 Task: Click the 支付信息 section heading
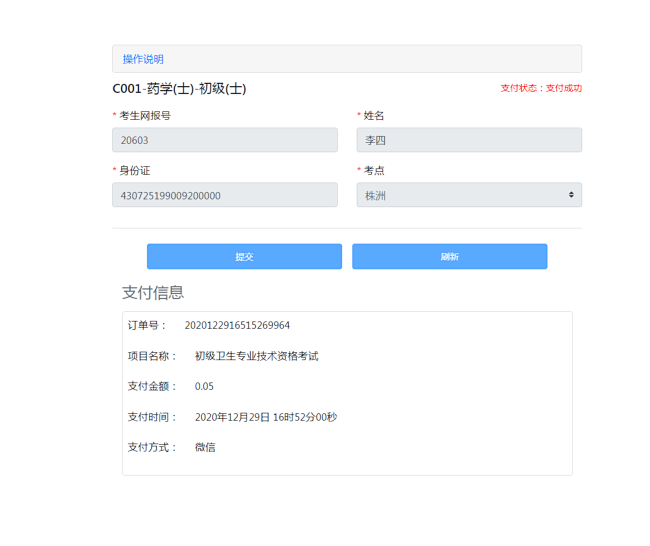[x=153, y=292]
